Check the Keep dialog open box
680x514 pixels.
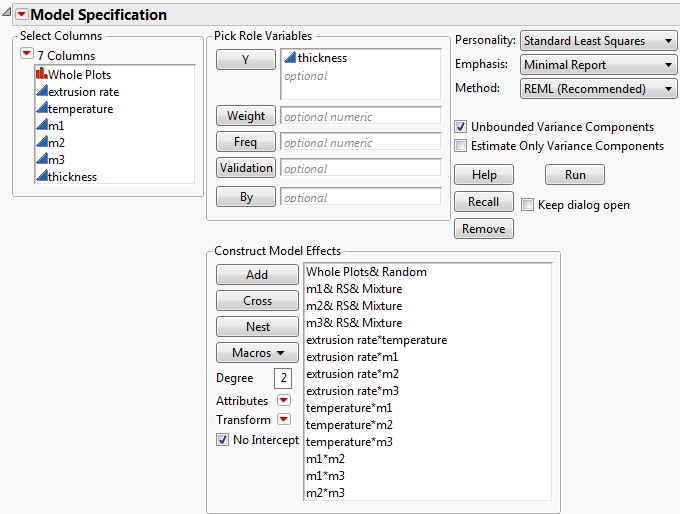(x=528, y=205)
